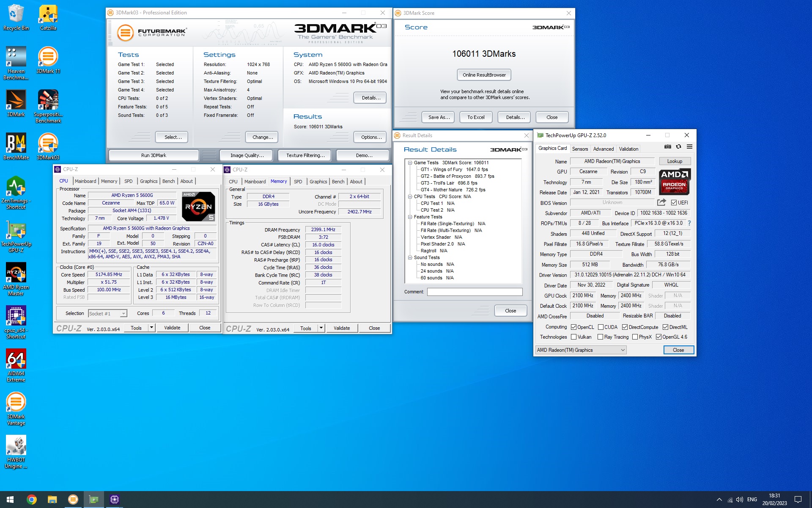Switch to Mainboard tab in left CPU-Z
The image size is (812, 508).
(85, 181)
